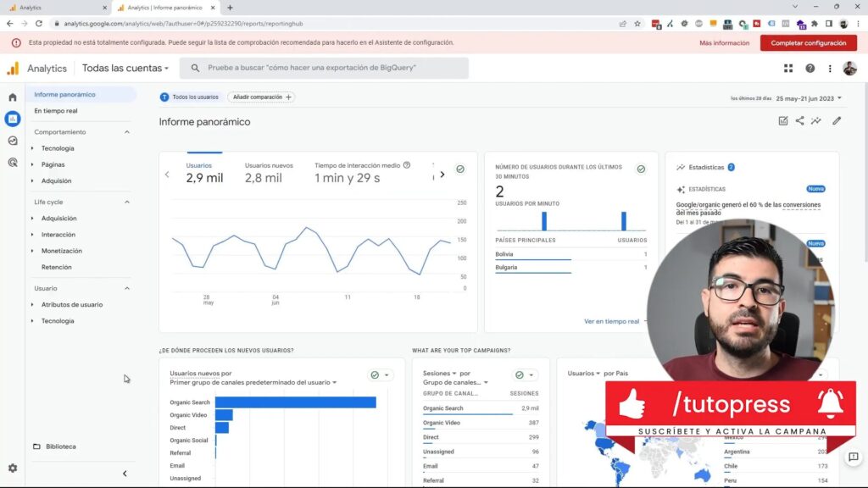
Task: Open Retención report
Action: click(57, 267)
